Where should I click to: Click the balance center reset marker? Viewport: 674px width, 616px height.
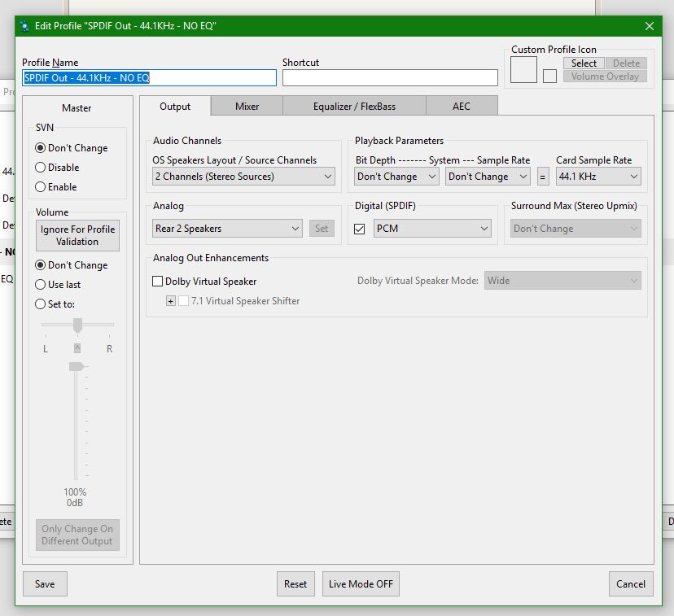point(77,348)
